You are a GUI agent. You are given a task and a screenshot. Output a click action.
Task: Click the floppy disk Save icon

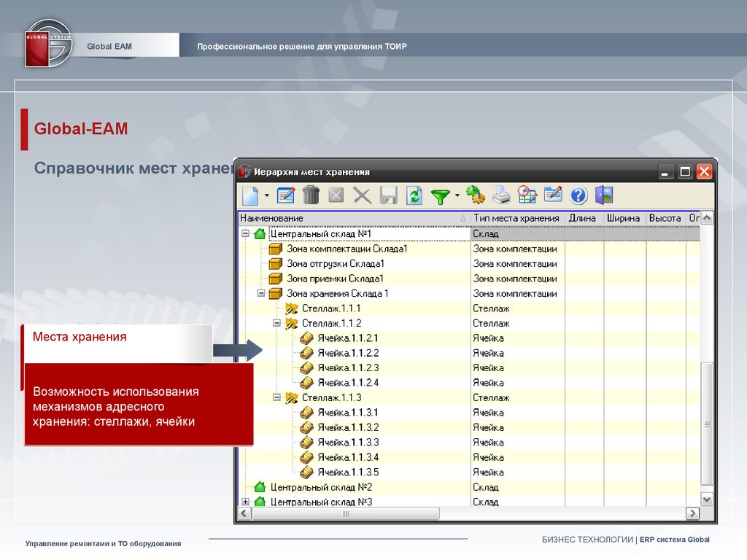[388, 195]
